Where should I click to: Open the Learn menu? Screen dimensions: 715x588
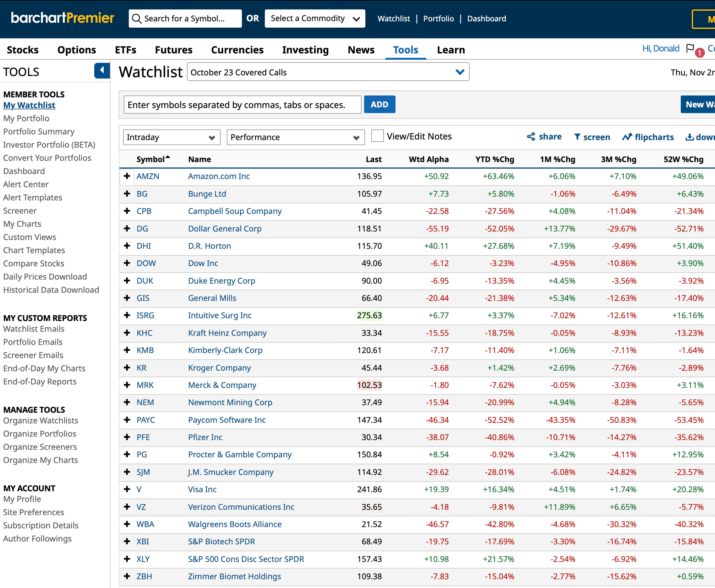(x=451, y=50)
